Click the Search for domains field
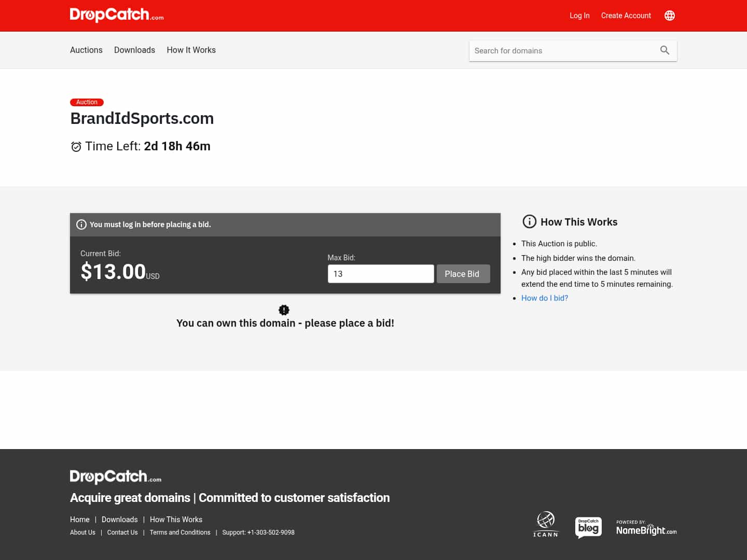Image resolution: width=747 pixels, height=560 pixels. point(560,50)
